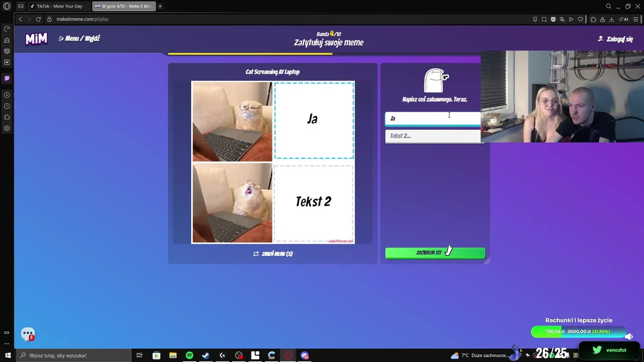
Task: Open downloads icon in toolbar
Action: coord(611,19)
